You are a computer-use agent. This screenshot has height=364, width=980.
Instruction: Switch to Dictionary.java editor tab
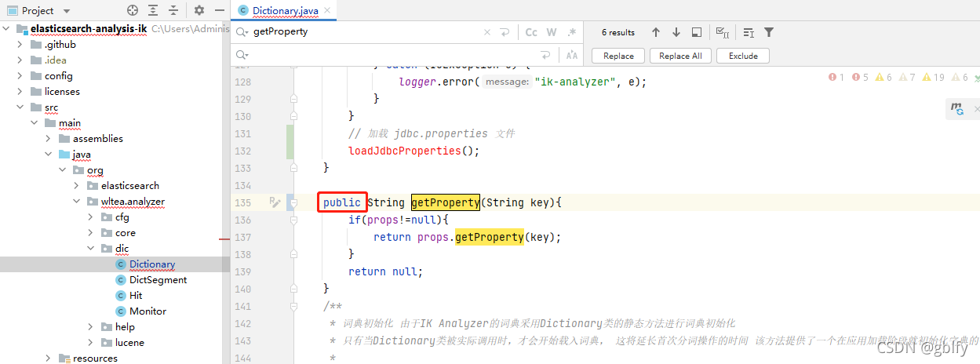pyautogui.click(x=285, y=11)
